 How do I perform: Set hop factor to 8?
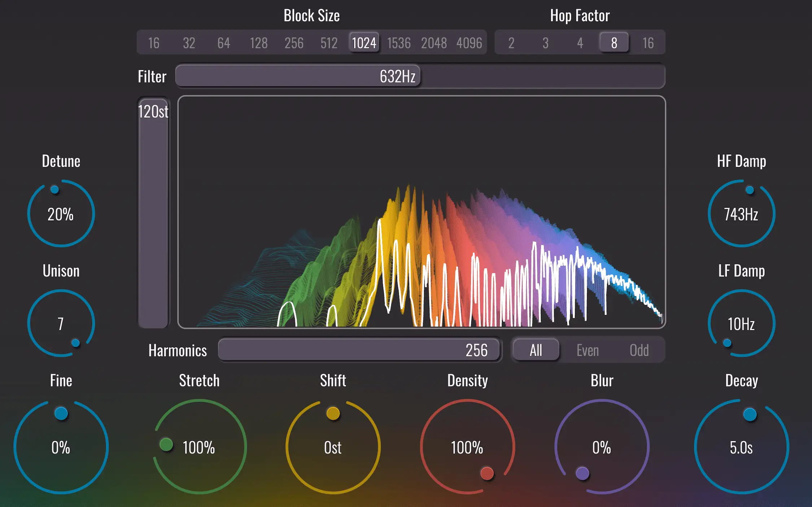tap(614, 43)
